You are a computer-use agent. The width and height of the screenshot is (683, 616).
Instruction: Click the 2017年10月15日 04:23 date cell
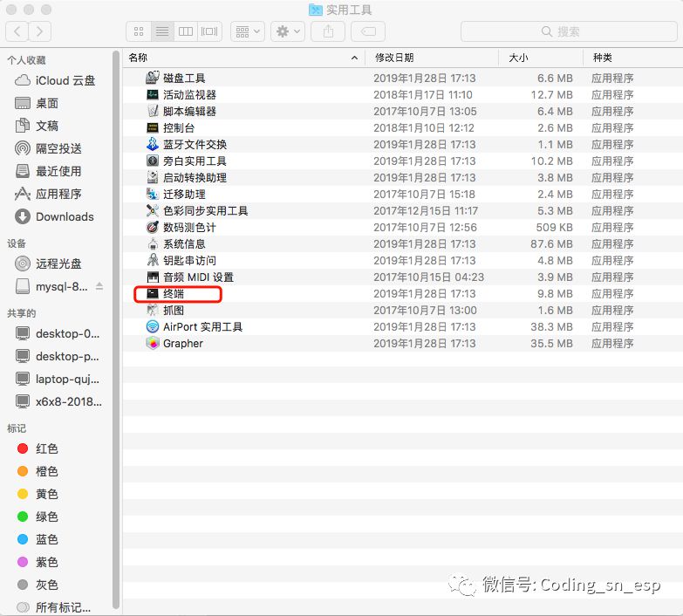[428, 277]
